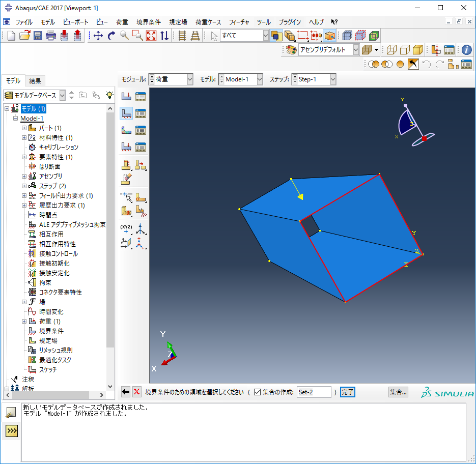Click the Print icon
Image resolution: width=476 pixels, height=464 pixels.
point(51,36)
